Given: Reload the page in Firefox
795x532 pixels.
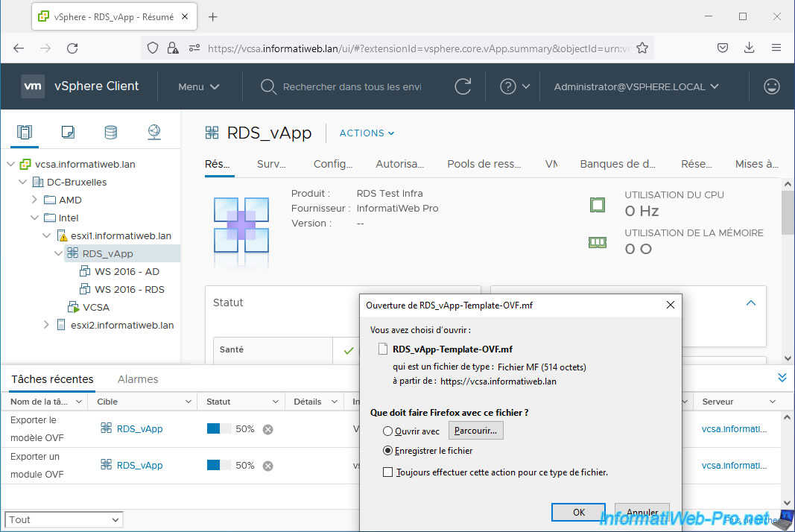Looking at the screenshot, I should tap(72, 48).
